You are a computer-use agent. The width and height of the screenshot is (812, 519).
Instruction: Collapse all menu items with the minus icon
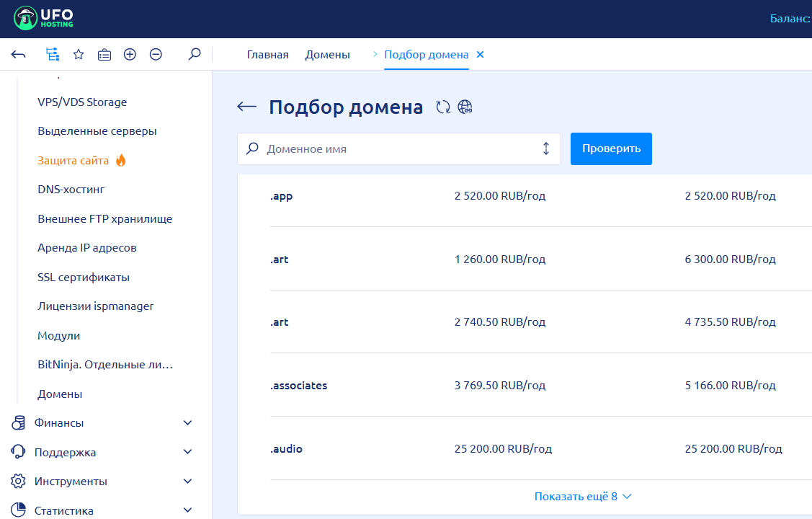click(156, 54)
